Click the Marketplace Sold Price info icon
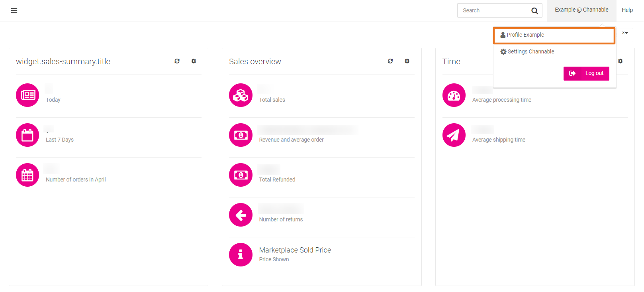644x292 pixels. click(x=241, y=255)
